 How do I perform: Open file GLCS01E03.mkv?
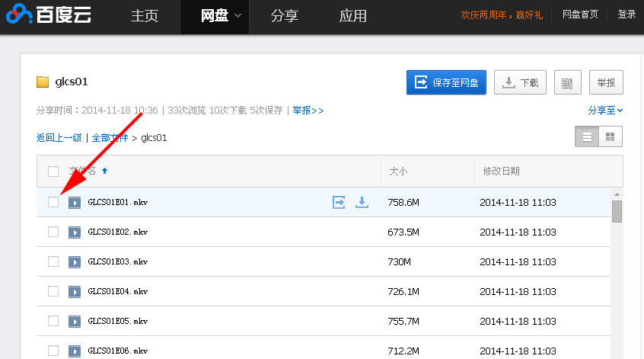[x=117, y=261]
